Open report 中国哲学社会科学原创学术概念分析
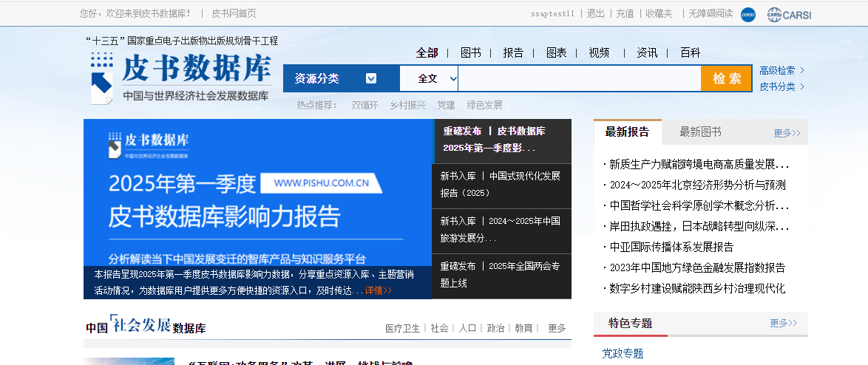This screenshot has width=868, height=365. coord(699,205)
